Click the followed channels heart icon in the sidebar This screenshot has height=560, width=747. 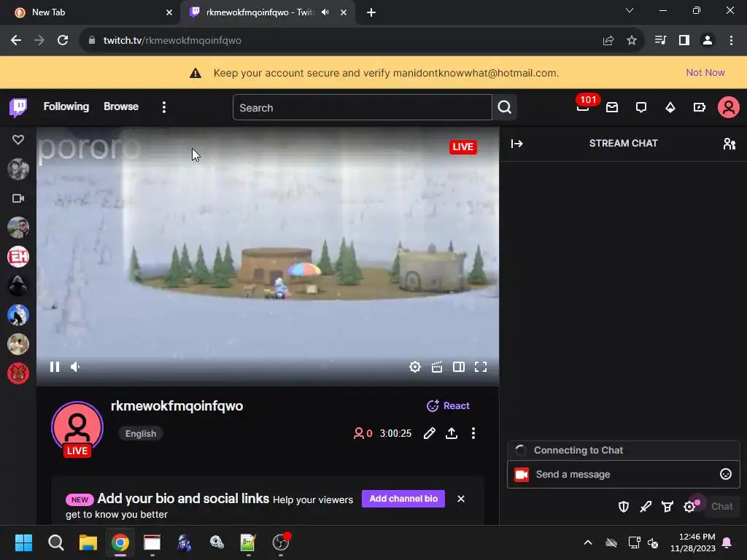pyautogui.click(x=18, y=140)
